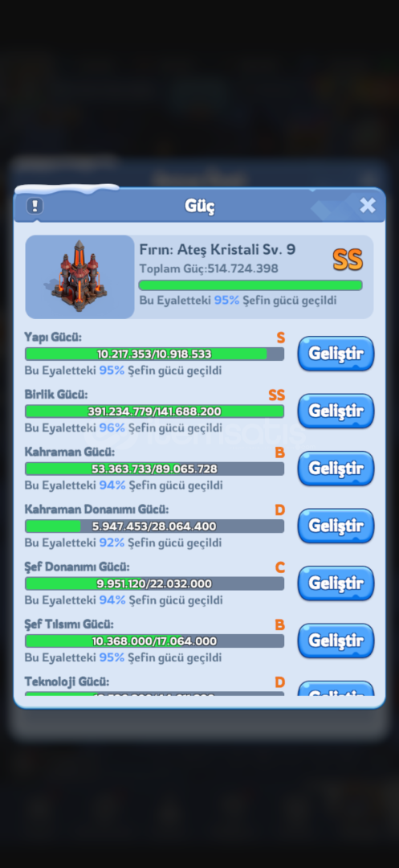Click Geliştir beside Şef Donanımı Gücü
This screenshot has height=868, width=399.
(336, 583)
